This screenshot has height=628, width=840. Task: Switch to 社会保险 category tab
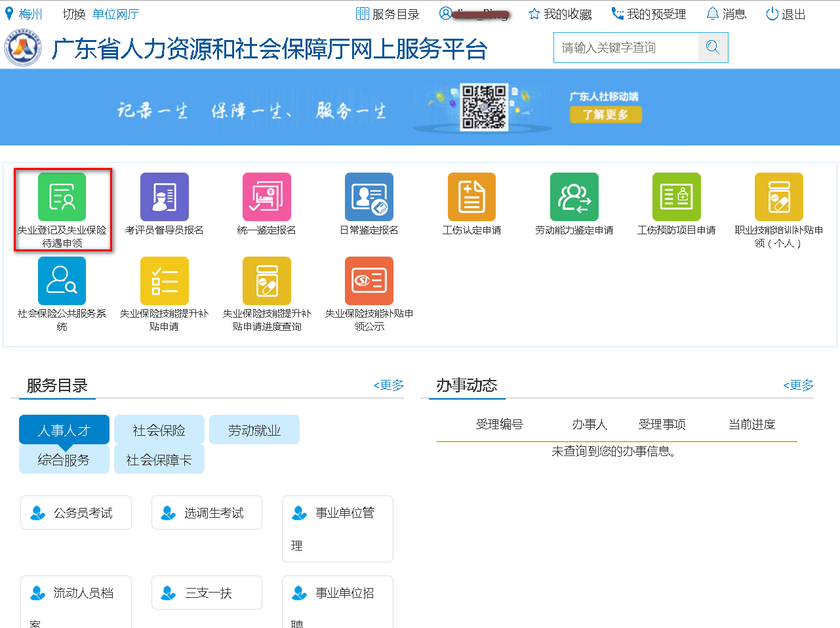coord(159,430)
